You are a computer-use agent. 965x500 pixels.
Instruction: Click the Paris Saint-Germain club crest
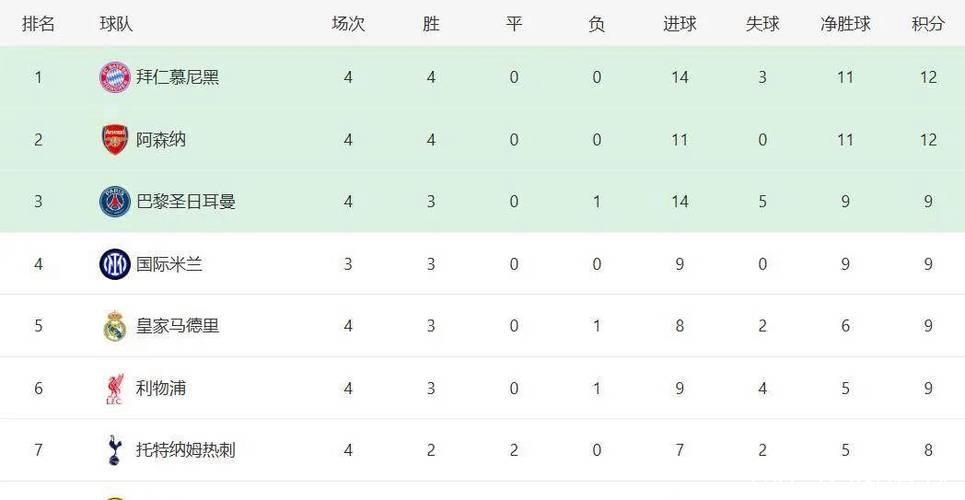(x=114, y=202)
